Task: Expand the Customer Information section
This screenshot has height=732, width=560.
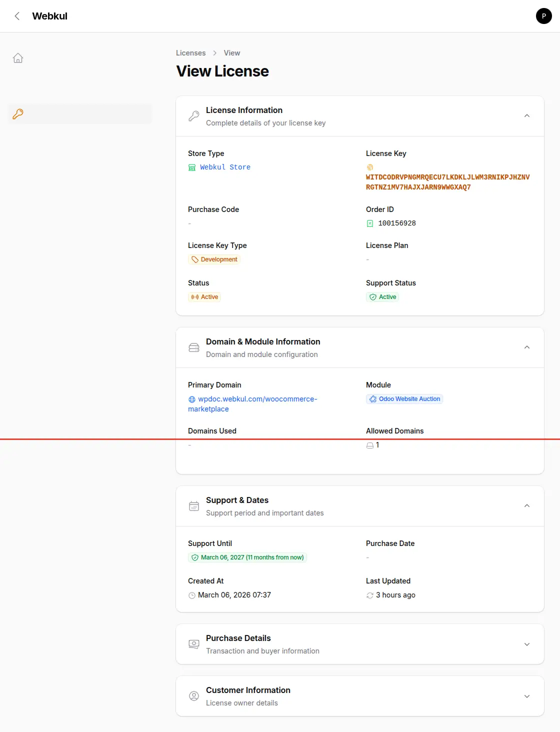Action: tap(526, 696)
